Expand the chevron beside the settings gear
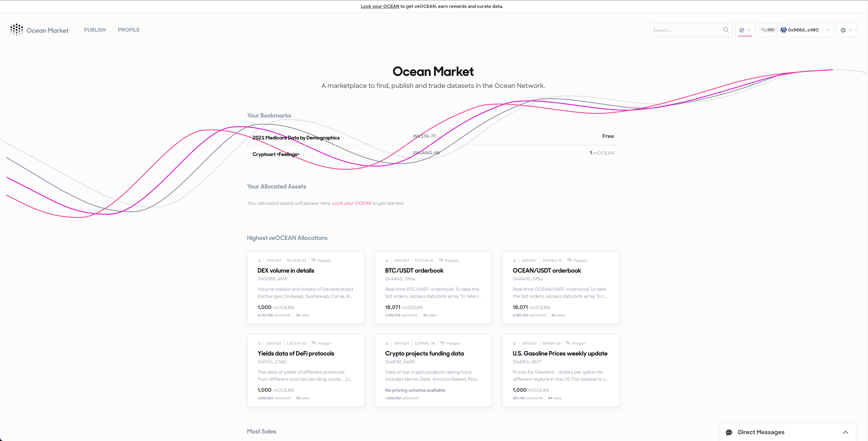This screenshot has width=868, height=441. (850, 30)
